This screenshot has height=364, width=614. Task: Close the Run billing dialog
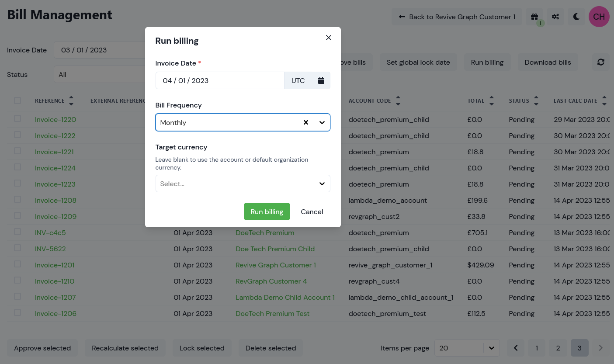point(329,38)
